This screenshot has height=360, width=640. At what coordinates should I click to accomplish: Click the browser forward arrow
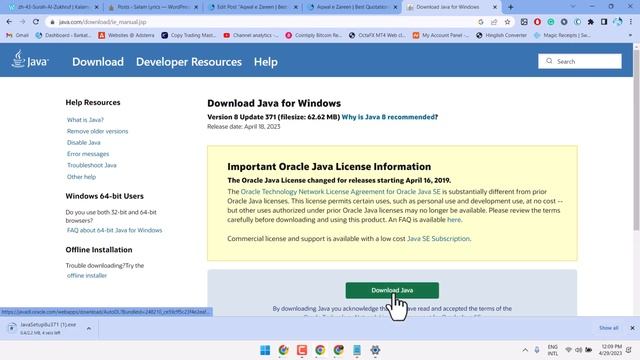point(22,22)
